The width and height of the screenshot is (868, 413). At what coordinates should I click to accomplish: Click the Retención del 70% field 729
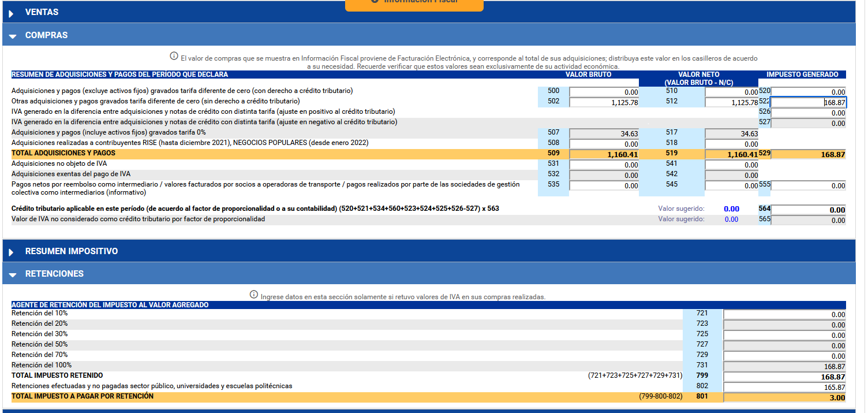click(x=784, y=356)
